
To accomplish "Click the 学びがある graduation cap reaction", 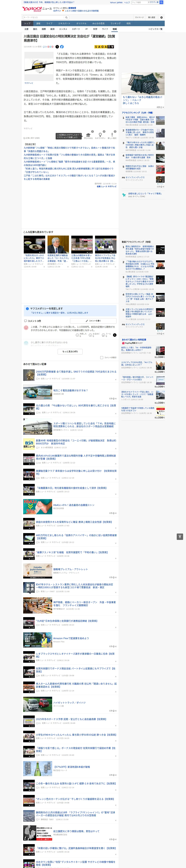I will click(89, 135).
